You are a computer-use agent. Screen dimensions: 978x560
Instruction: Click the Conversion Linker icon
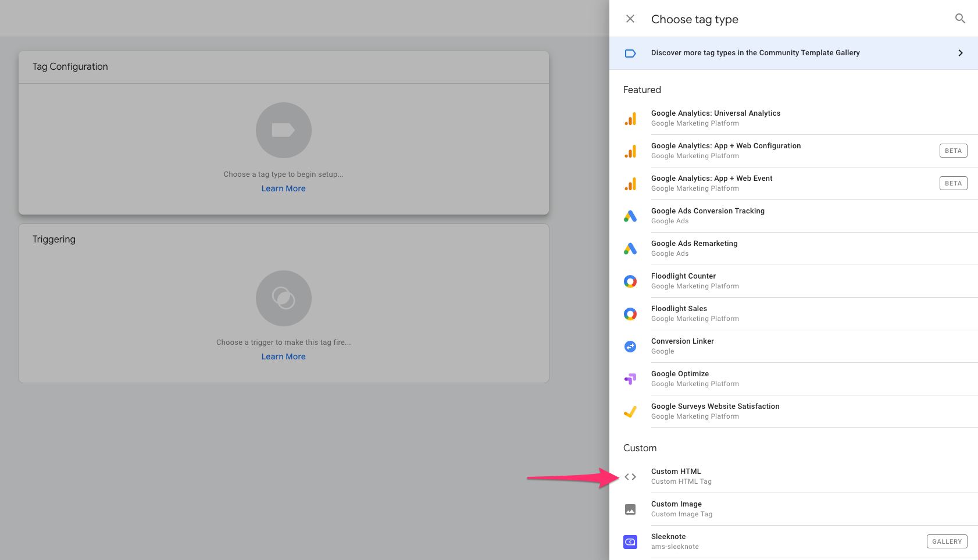pos(630,347)
